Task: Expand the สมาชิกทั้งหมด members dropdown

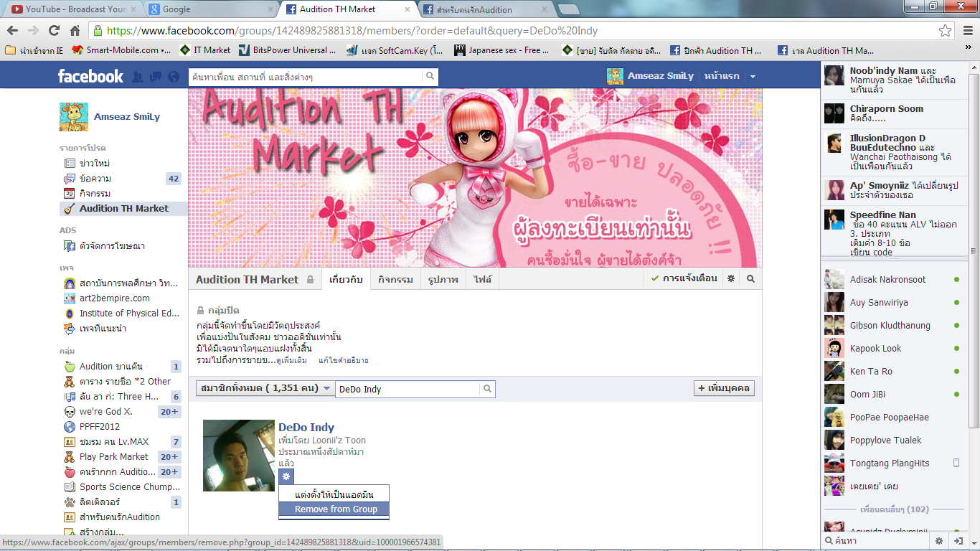Action: coord(265,389)
